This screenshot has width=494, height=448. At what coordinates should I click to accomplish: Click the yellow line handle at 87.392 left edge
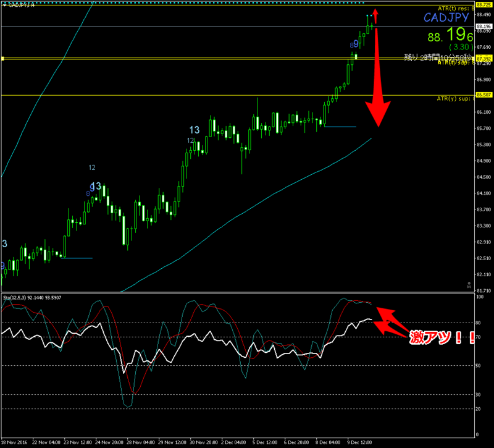(x=2, y=59)
